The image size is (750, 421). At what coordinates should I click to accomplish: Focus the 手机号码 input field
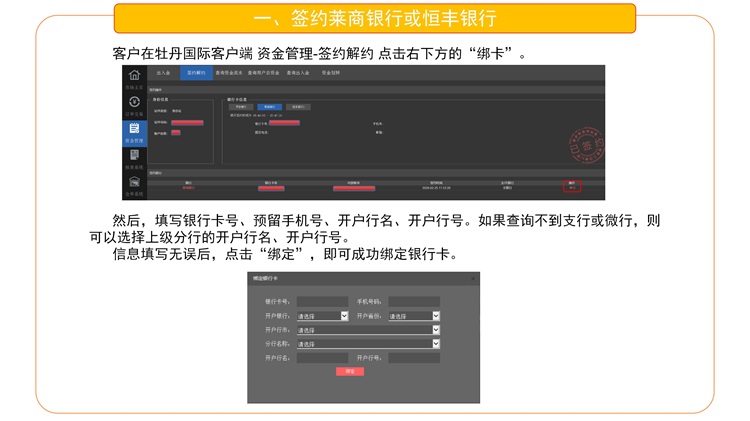(x=414, y=301)
